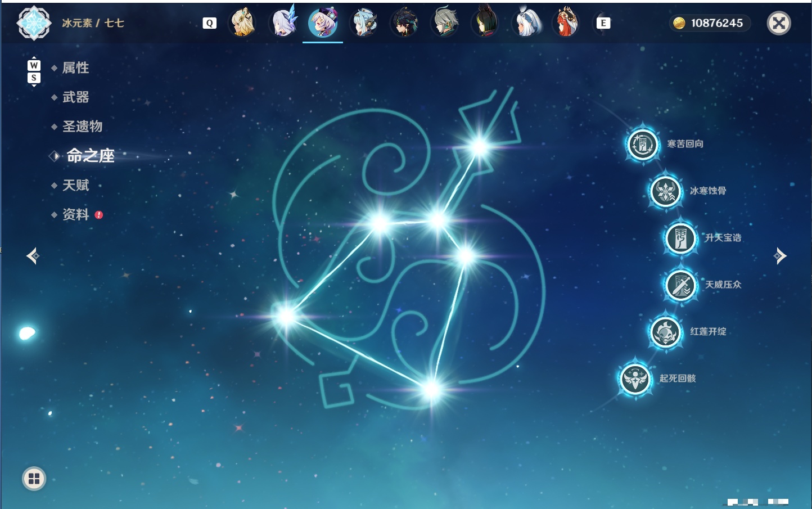Click the Cryo element snowflake emblem
The width and height of the screenshot is (812, 509).
click(x=34, y=23)
